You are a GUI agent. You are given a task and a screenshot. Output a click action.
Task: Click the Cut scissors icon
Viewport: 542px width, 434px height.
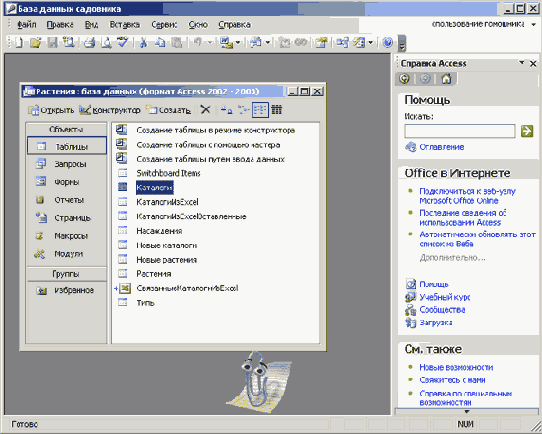(x=143, y=43)
